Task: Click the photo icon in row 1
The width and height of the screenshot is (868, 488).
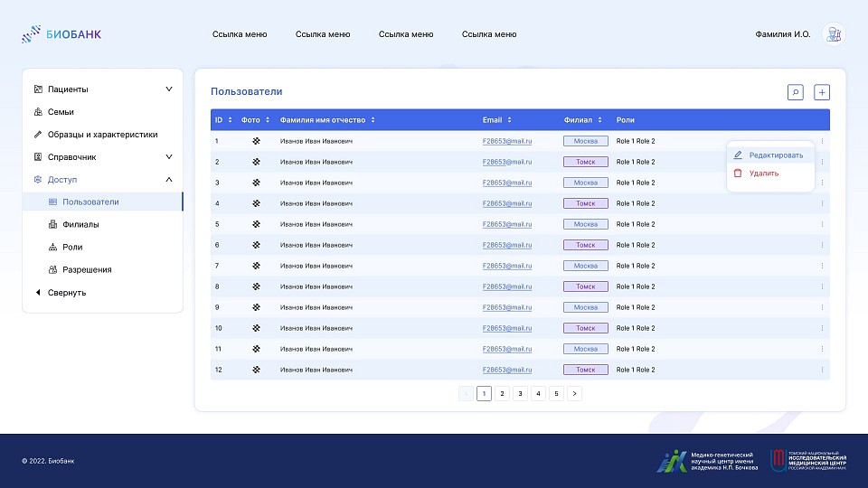Action: tap(256, 141)
